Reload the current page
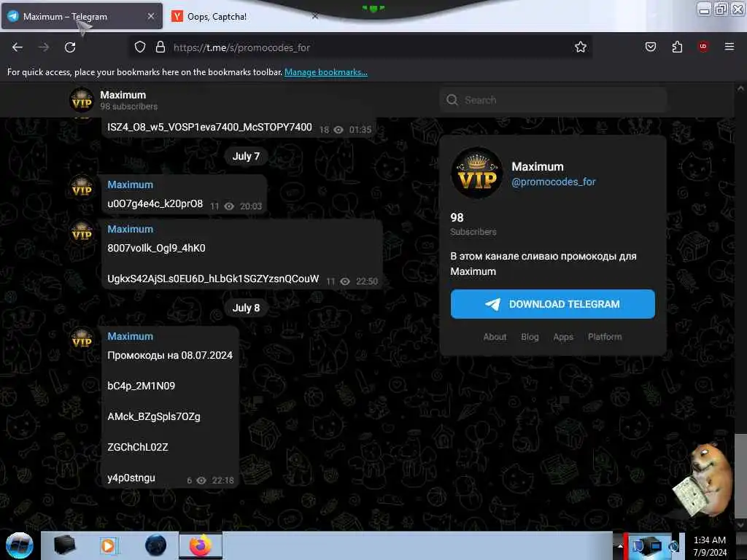 tap(70, 47)
